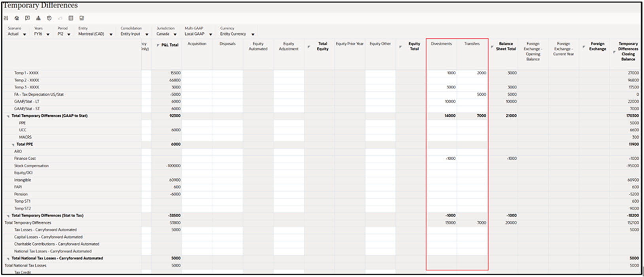This screenshot has height=277, width=644.
Task: Collapse the Equity Total column group
Action: click(400, 47)
